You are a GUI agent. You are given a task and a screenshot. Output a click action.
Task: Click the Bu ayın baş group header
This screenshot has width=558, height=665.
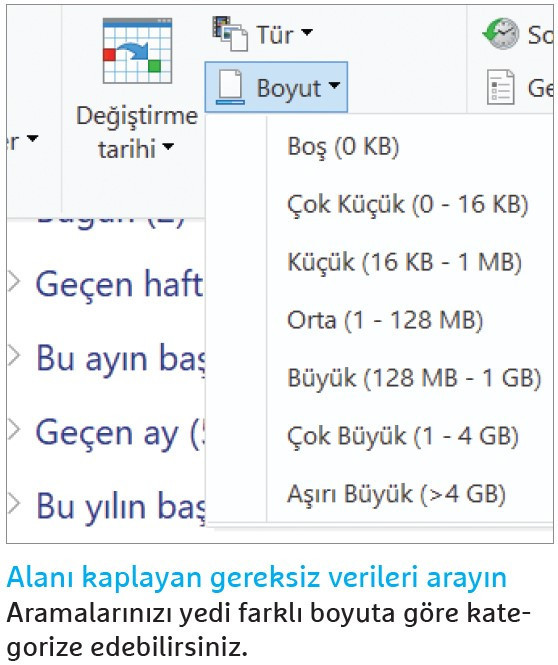click(120, 360)
